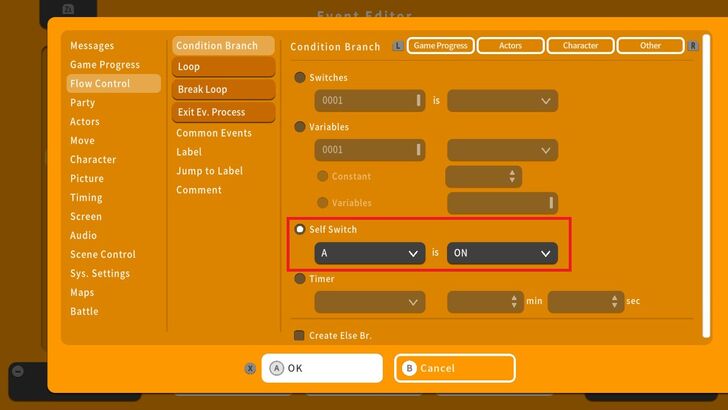This screenshot has width=728, height=410.
Task: Click the Switches number field 0001
Action: (x=370, y=101)
